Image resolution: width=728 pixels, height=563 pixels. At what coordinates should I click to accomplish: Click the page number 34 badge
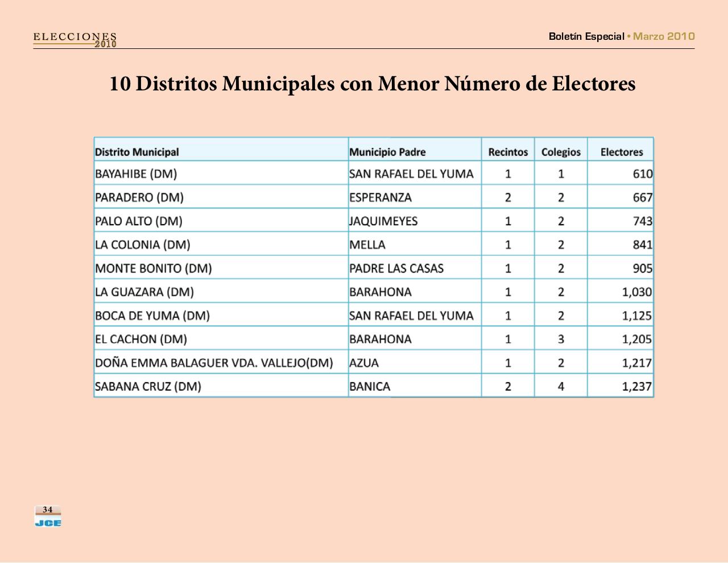point(48,509)
